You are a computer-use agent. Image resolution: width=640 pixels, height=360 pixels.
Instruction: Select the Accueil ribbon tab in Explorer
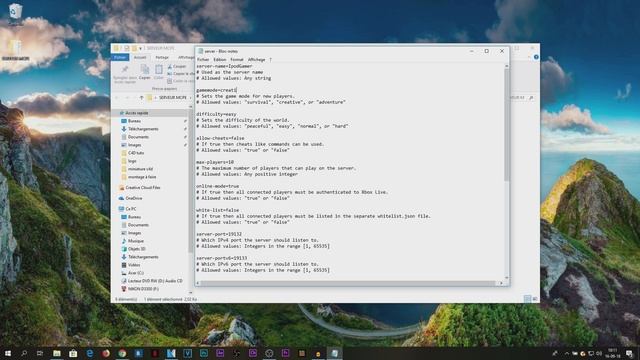point(140,58)
